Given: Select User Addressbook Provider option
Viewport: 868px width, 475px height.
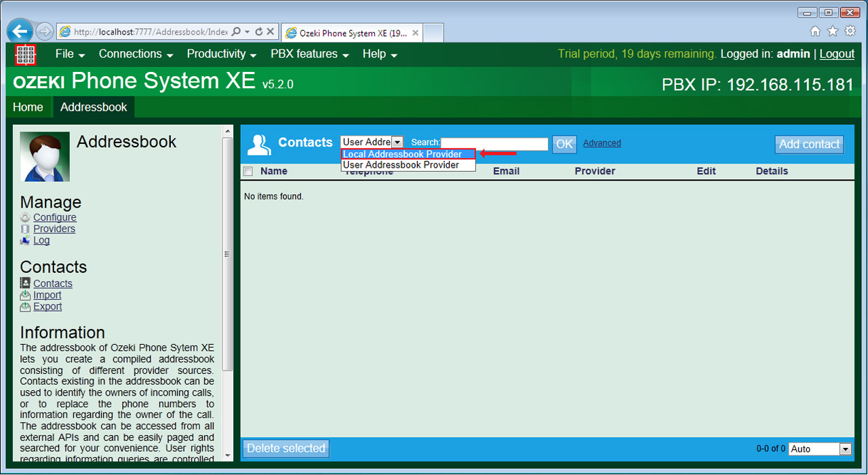Looking at the screenshot, I should pos(408,165).
